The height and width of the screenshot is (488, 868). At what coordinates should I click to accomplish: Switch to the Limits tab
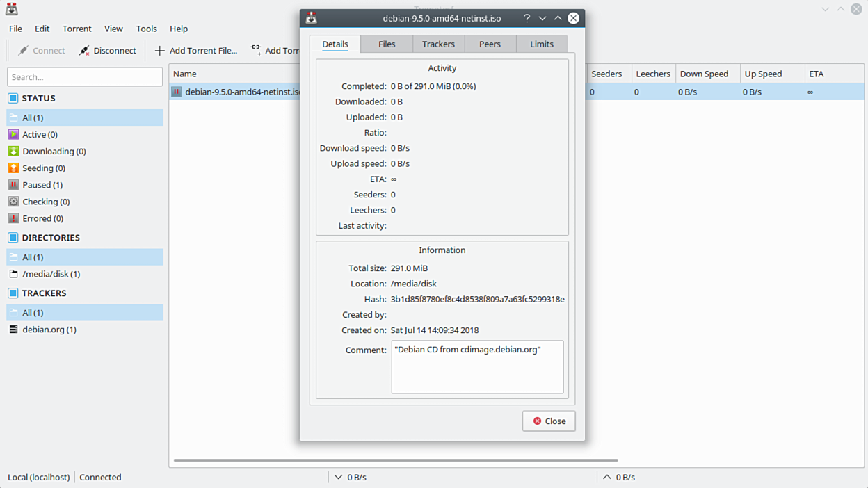point(541,44)
